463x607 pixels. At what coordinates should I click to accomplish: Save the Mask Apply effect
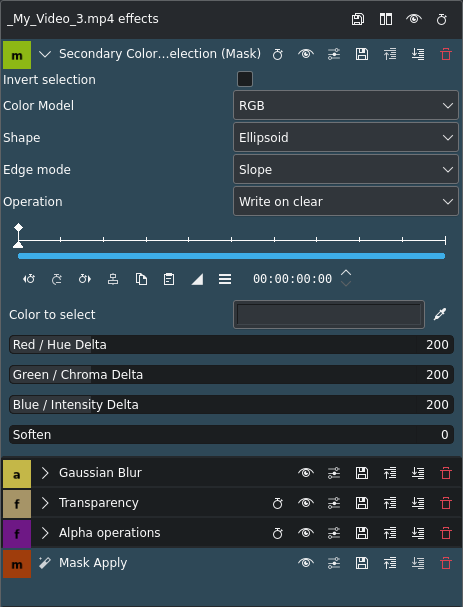[x=362, y=563]
